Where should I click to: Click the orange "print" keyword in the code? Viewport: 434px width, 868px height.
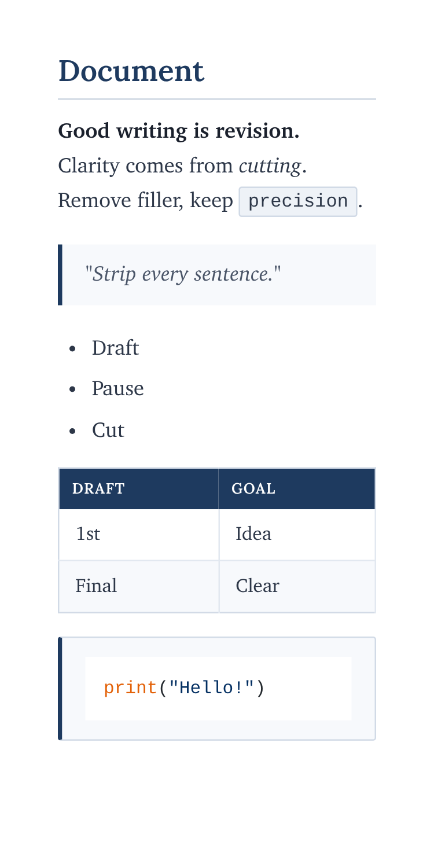(131, 689)
